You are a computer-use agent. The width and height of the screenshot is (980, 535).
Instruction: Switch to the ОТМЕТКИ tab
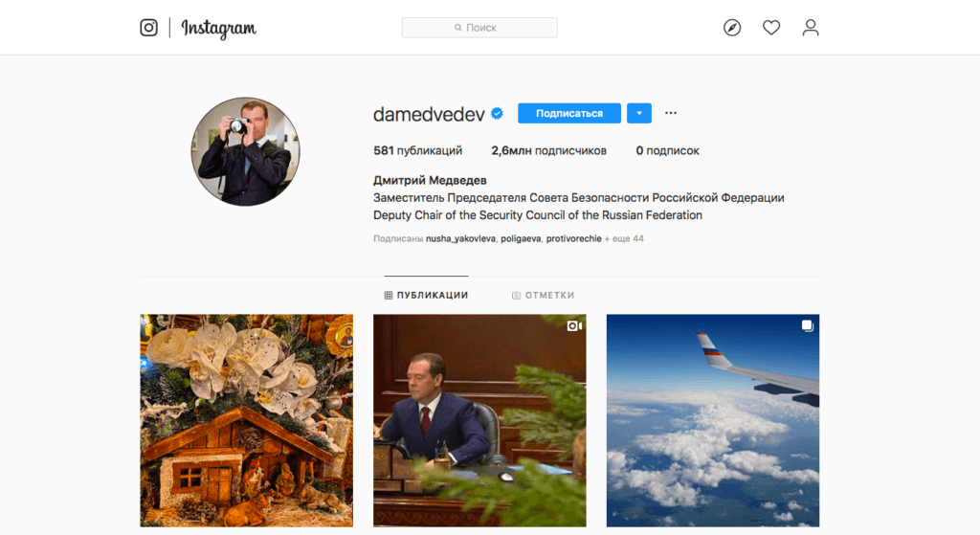coord(544,295)
